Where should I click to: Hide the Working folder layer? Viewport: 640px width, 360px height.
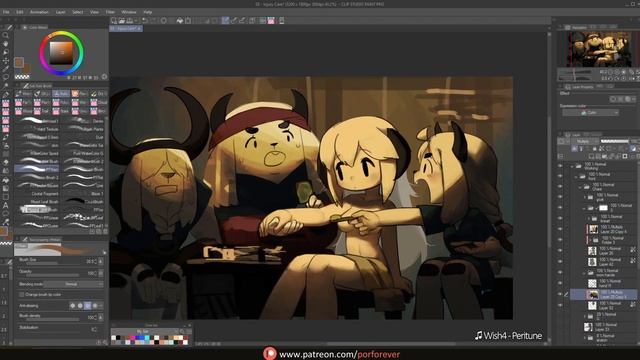tap(560, 166)
